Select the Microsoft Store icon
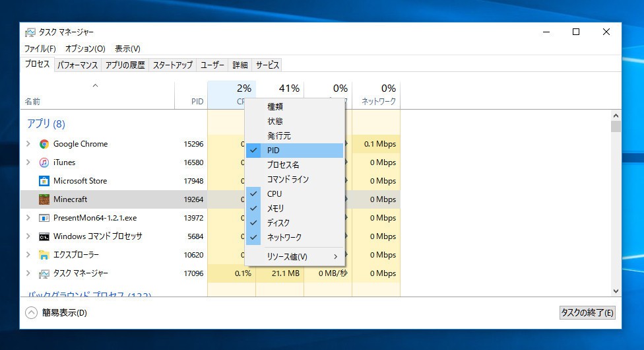The height and width of the screenshot is (350, 644). (x=44, y=181)
